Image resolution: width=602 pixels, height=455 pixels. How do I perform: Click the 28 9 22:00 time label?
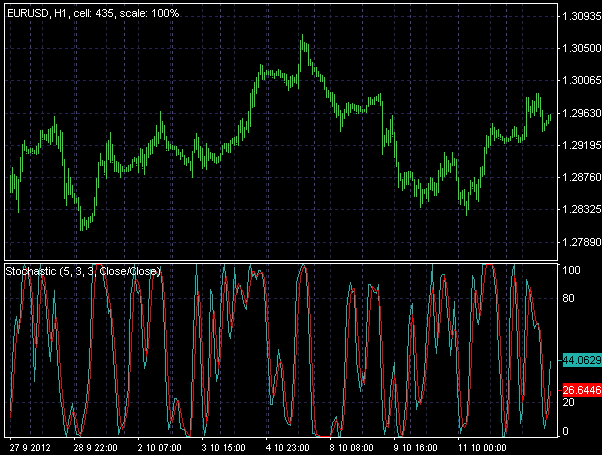click(x=96, y=448)
